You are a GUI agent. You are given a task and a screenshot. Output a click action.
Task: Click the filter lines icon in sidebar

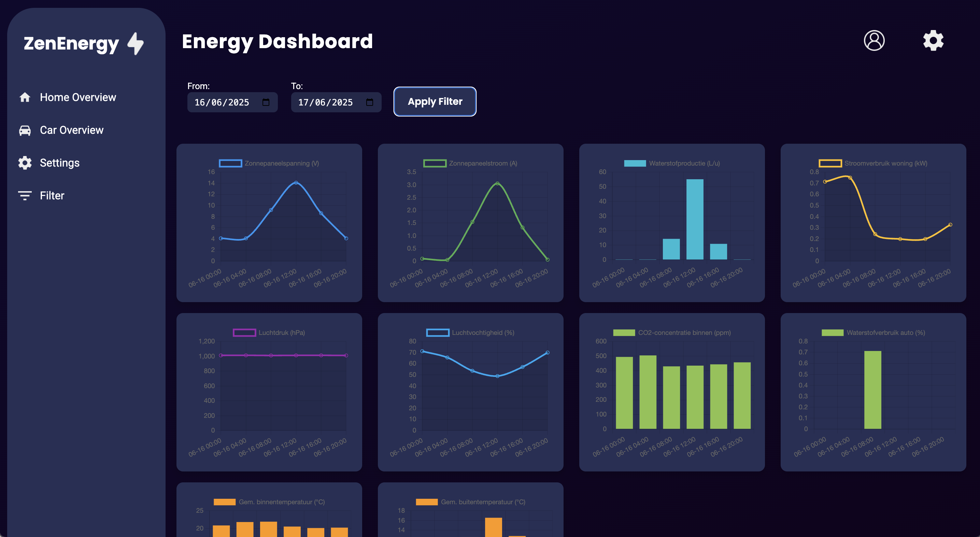[x=25, y=196]
